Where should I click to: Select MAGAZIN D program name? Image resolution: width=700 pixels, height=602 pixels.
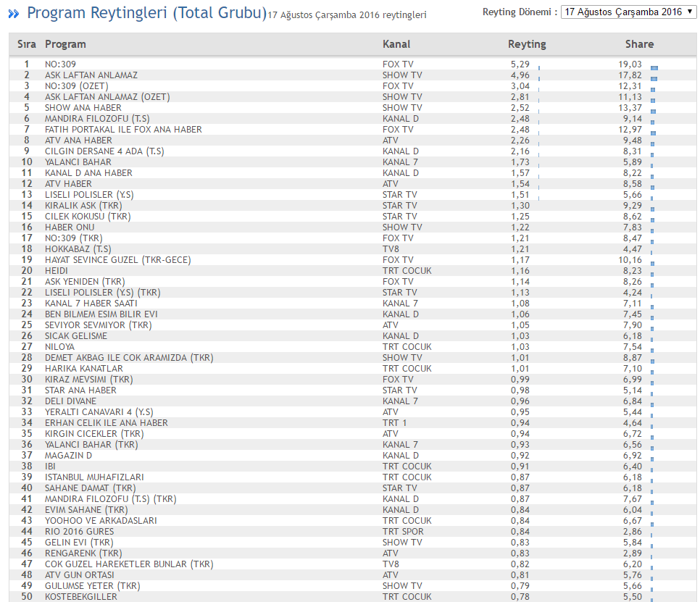point(68,455)
